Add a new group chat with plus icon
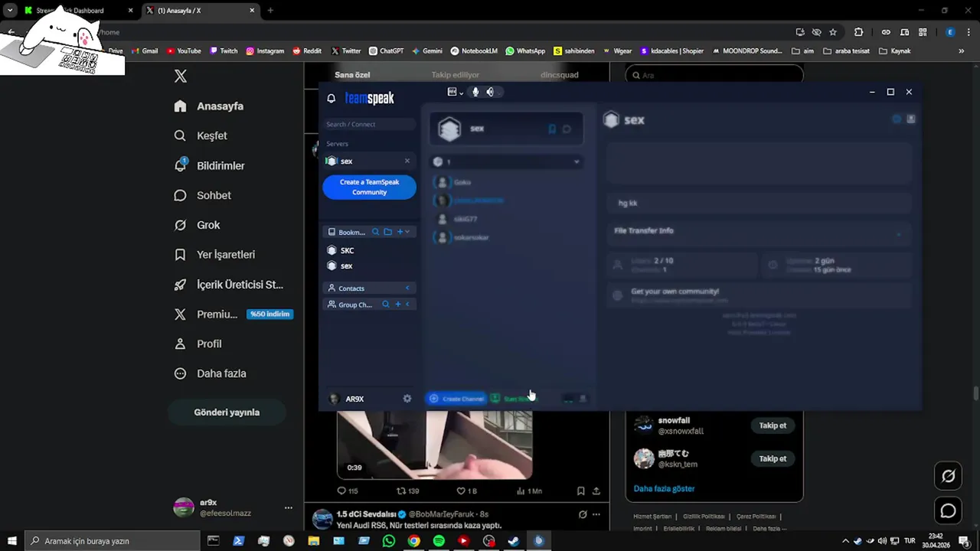Viewport: 980px width, 551px height. coord(397,305)
